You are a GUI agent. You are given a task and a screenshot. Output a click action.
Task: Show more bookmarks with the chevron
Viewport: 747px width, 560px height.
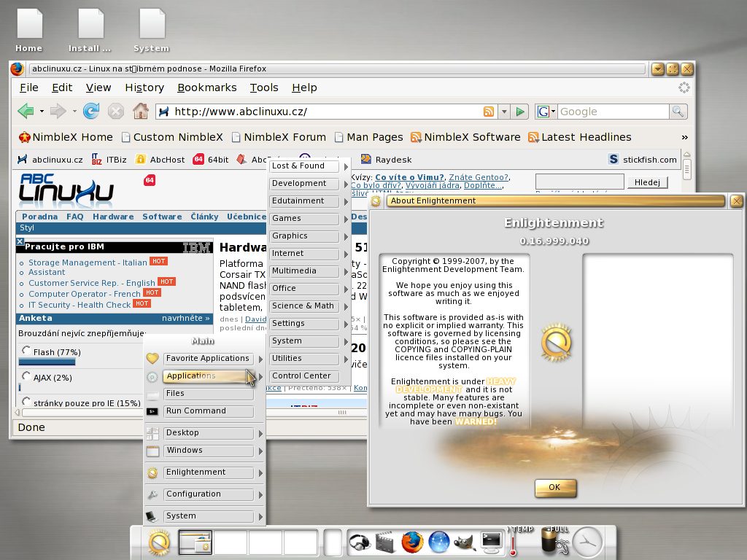(x=684, y=137)
